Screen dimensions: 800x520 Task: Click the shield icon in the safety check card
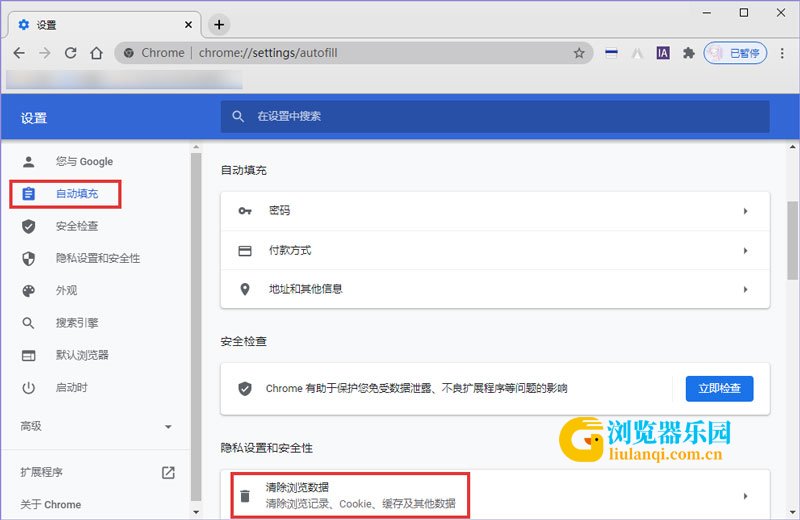pyautogui.click(x=245, y=389)
